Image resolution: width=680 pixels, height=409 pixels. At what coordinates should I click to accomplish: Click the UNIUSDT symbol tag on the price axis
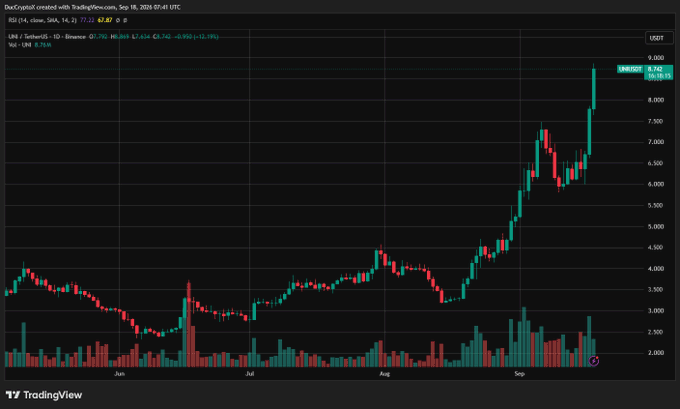631,69
